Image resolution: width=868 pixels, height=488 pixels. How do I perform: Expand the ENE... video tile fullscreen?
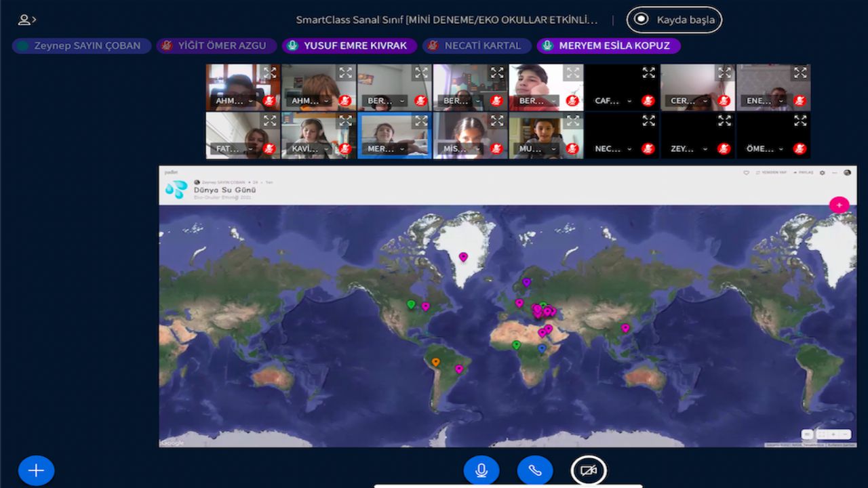click(x=800, y=73)
